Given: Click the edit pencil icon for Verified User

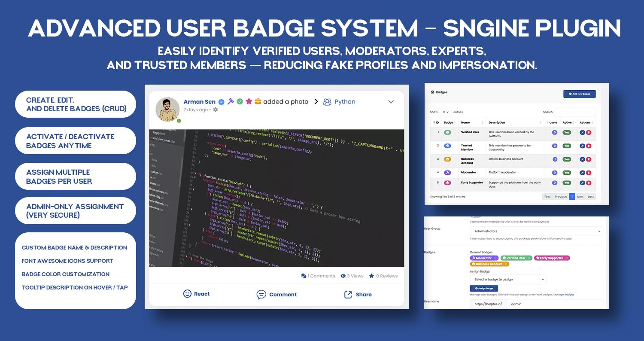Looking at the screenshot, I should 582,133.
